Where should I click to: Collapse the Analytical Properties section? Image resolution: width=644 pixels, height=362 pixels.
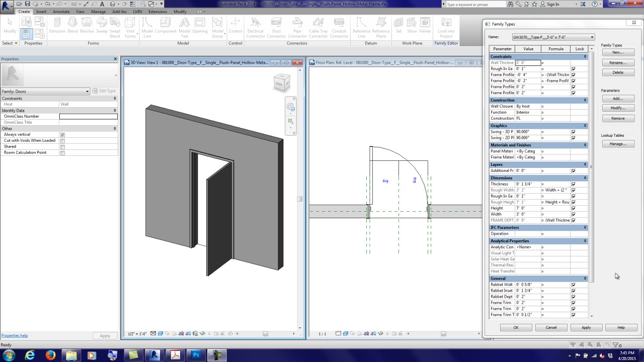click(585, 241)
